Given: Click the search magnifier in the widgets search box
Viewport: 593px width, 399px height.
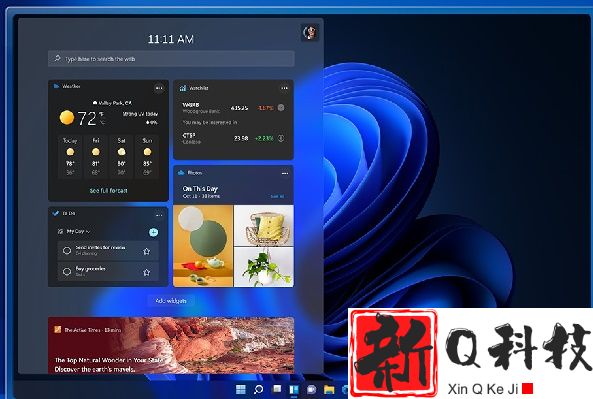Looking at the screenshot, I should [x=57, y=58].
